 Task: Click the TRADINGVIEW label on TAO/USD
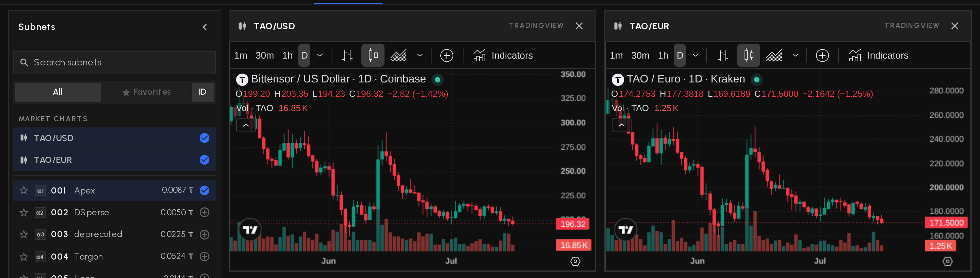(536, 26)
